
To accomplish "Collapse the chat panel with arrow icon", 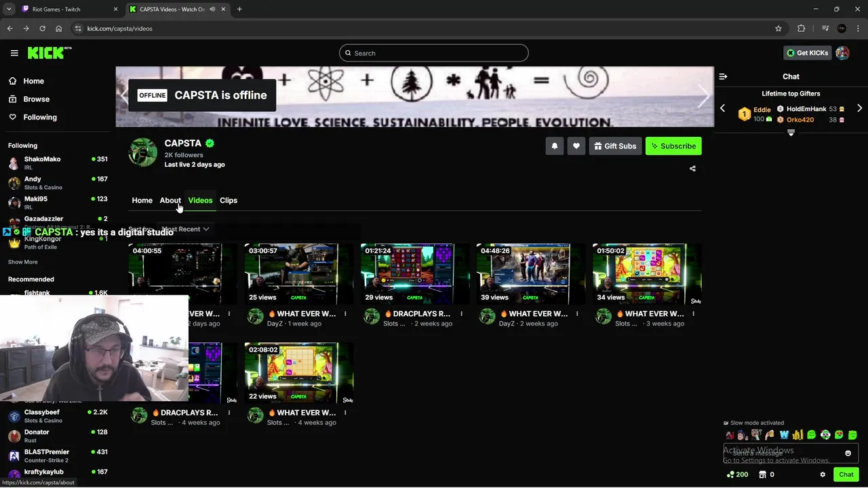I will tap(723, 77).
